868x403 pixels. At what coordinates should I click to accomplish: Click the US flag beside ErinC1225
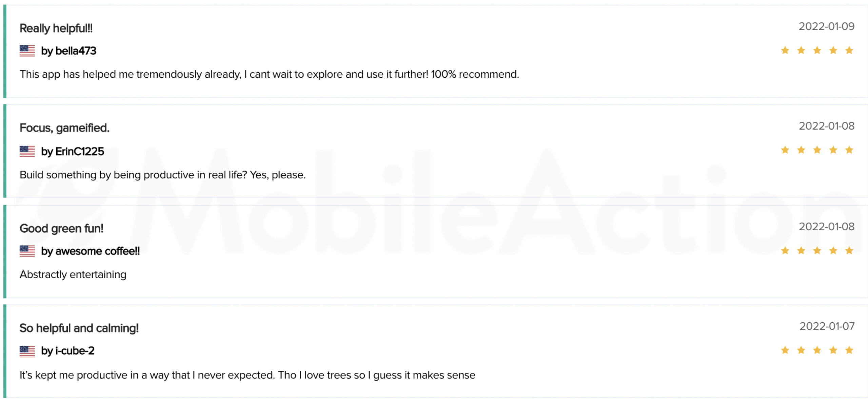click(27, 151)
